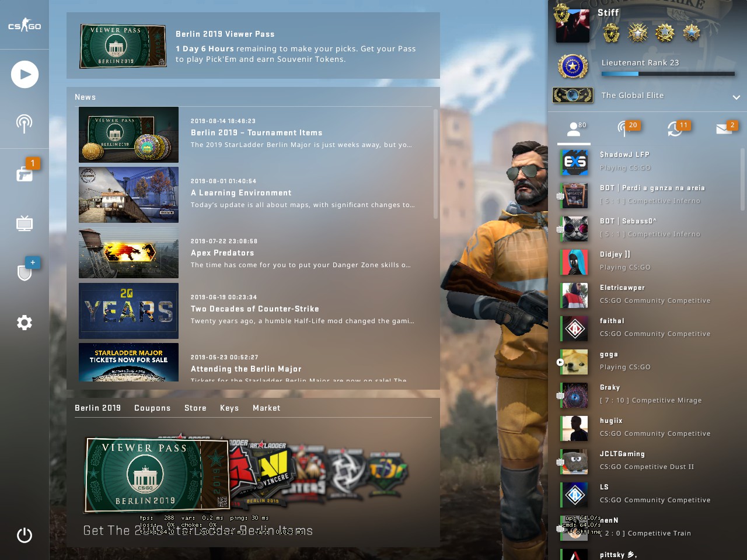
Task: Select the Store tab
Action: [196, 408]
